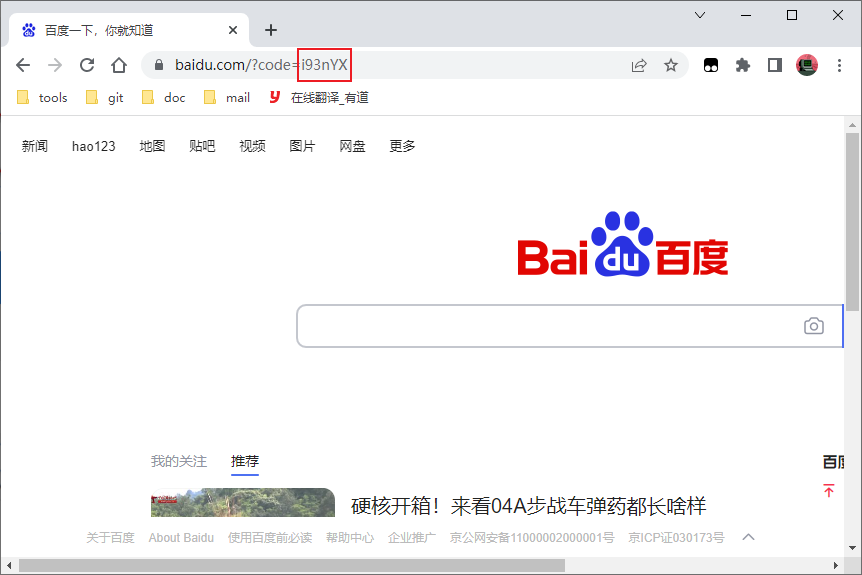Open the 关于百度 footer link
The width and height of the screenshot is (862, 575).
[x=110, y=538]
